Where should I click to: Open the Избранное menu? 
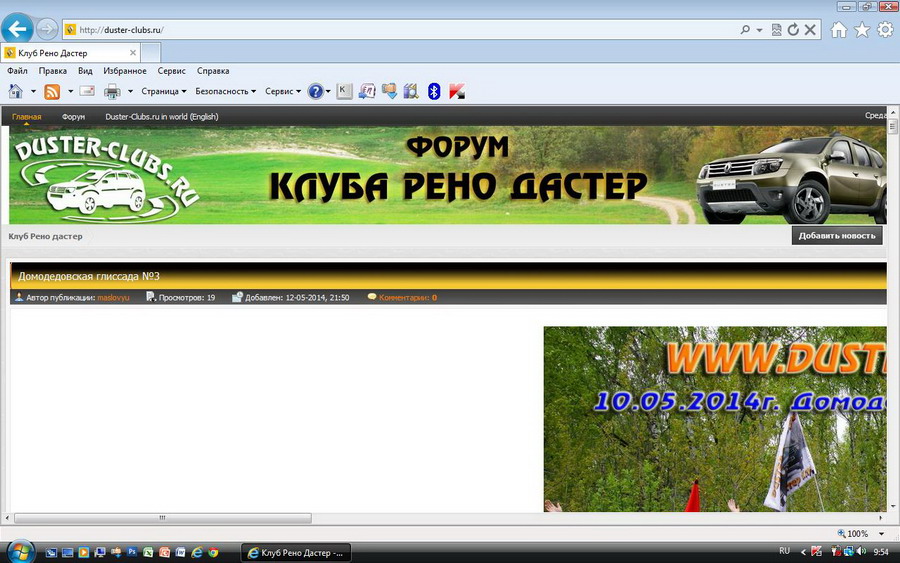click(x=124, y=71)
